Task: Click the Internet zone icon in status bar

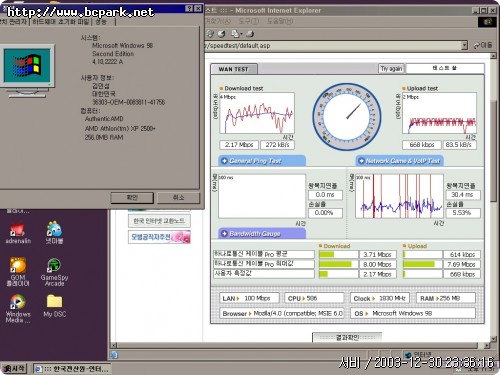Action: click(407, 355)
